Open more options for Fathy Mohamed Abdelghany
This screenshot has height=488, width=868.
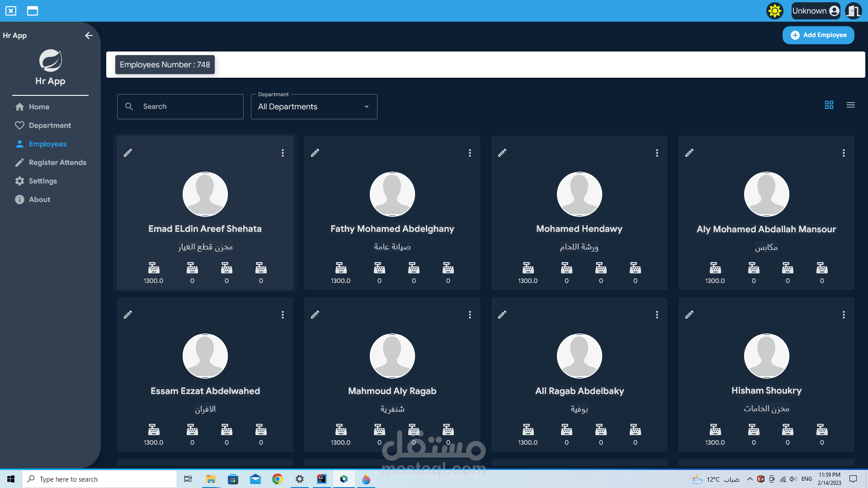coord(470,153)
